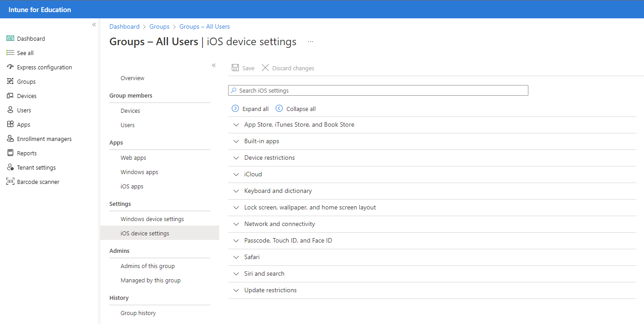Click the Save disk icon

(x=235, y=68)
